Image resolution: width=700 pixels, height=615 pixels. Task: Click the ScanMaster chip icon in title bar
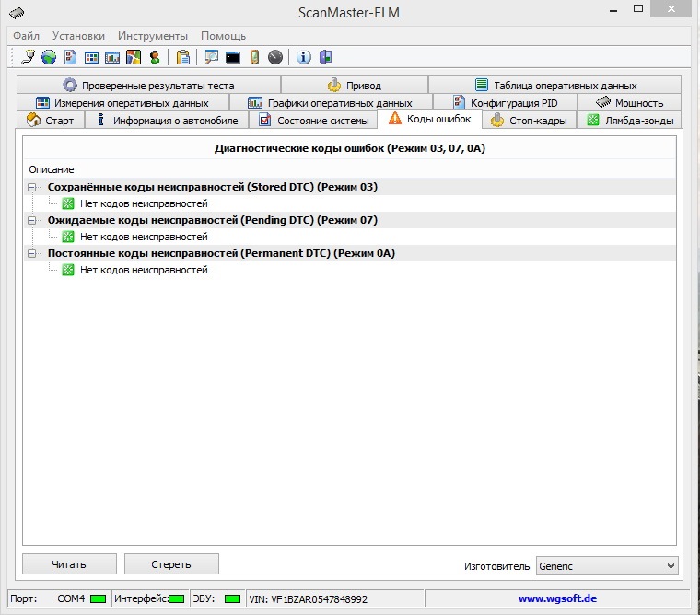[x=17, y=13]
